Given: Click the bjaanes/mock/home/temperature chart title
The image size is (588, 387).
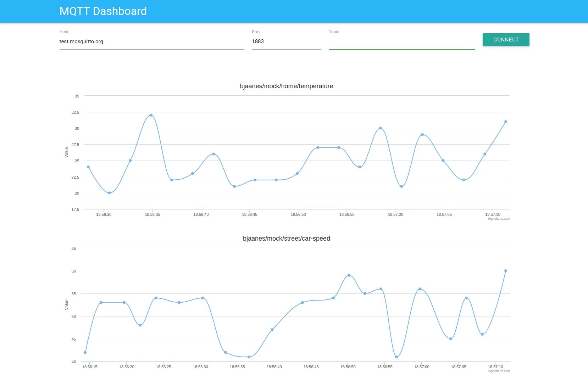Looking at the screenshot, I should (x=286, y=86).
